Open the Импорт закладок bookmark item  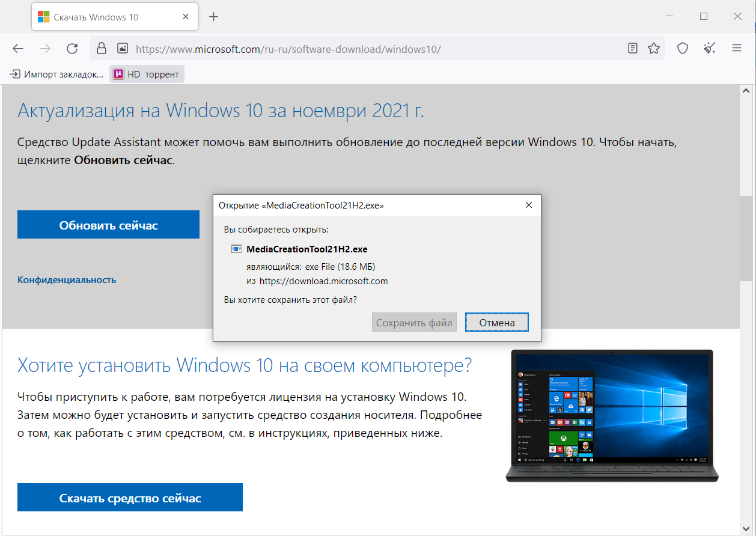[57, 75]
